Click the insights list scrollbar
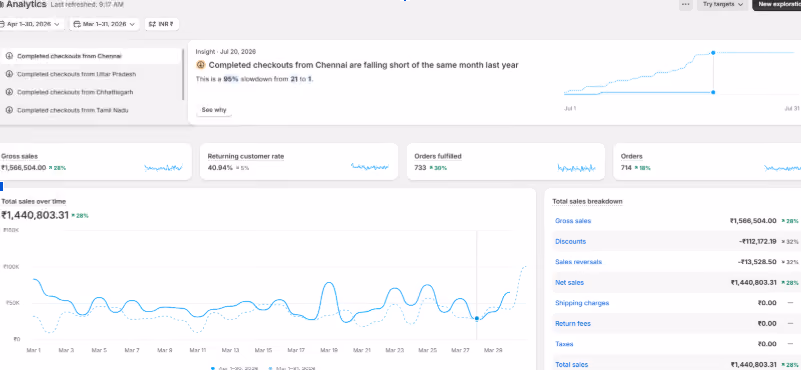Screen dimensions: 801x370 [x=183, y=74]
